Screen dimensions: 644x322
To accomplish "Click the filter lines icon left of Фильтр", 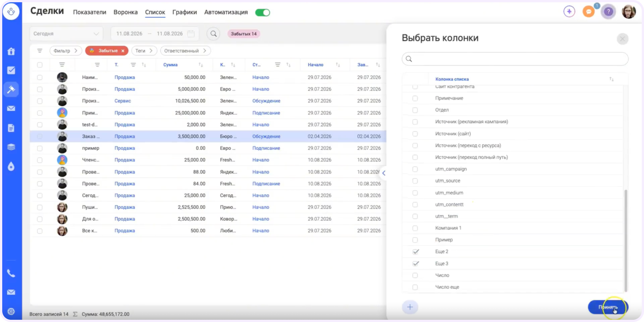I will click(40, 51).
